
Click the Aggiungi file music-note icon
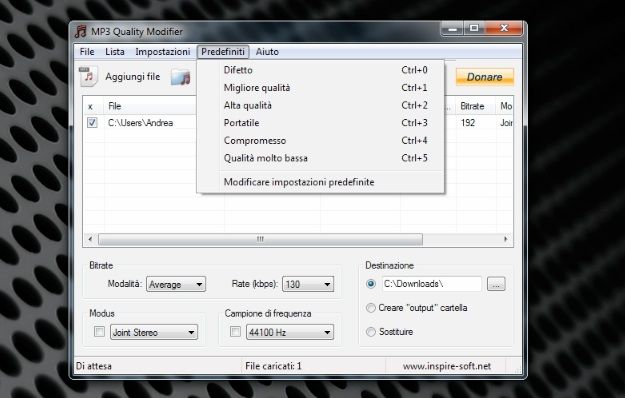point(88,76)
